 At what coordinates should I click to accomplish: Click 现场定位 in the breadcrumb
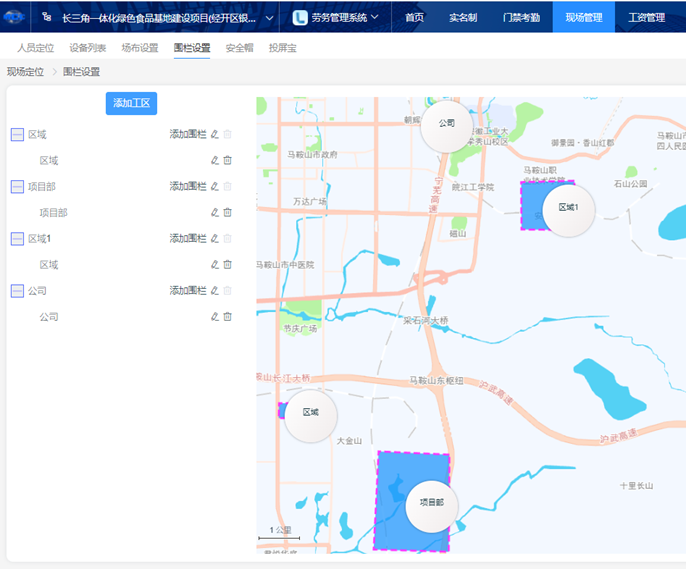click(25, 72)
